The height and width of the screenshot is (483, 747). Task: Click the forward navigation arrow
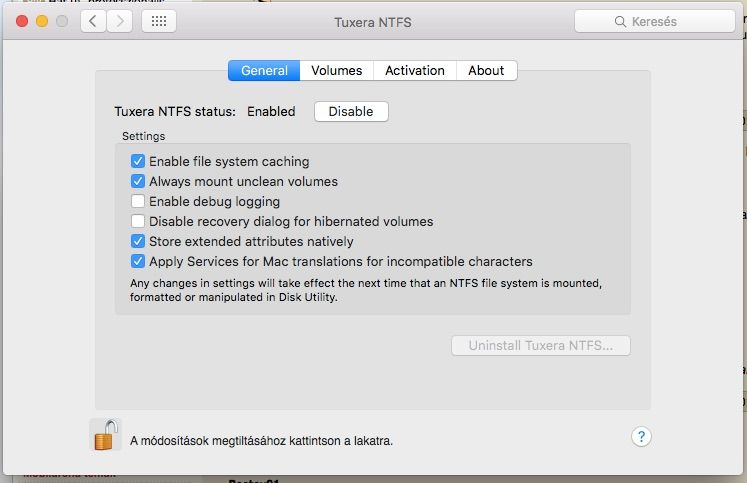coord(119,21)
